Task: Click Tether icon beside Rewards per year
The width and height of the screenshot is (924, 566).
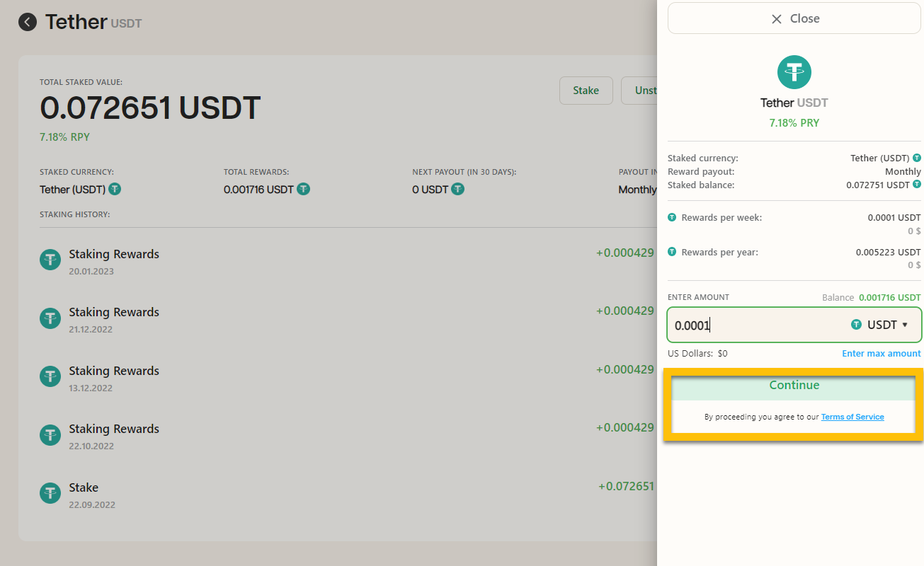Action: [672, 252]
